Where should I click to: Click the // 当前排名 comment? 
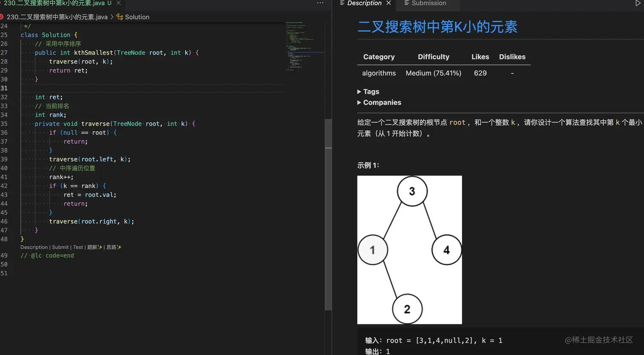coord(52,106)
